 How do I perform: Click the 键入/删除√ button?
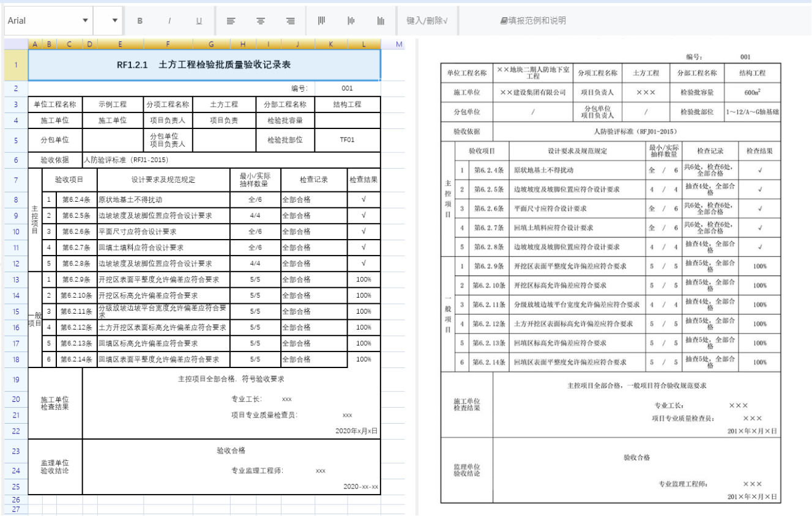[x=427, y=21]
